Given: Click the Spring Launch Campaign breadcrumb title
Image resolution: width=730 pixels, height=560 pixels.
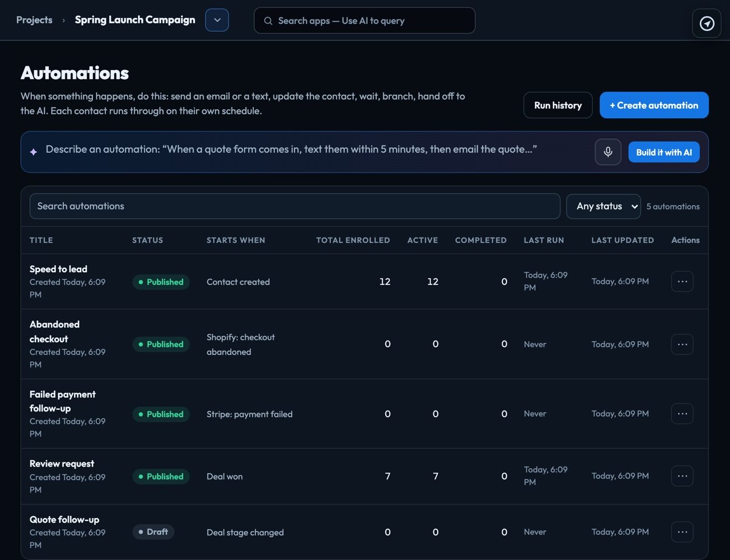Looking at the screenshot, I should coord(135,20).
